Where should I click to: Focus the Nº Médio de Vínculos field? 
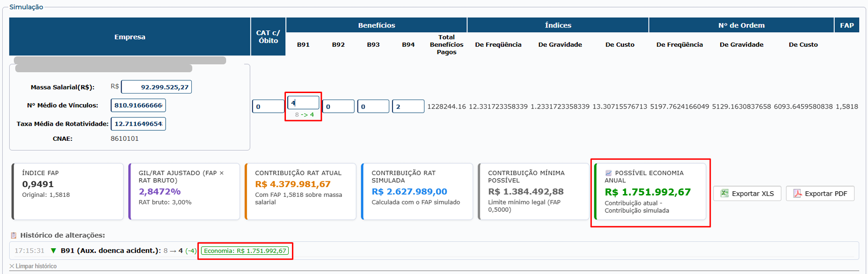(x=138, y=105)
